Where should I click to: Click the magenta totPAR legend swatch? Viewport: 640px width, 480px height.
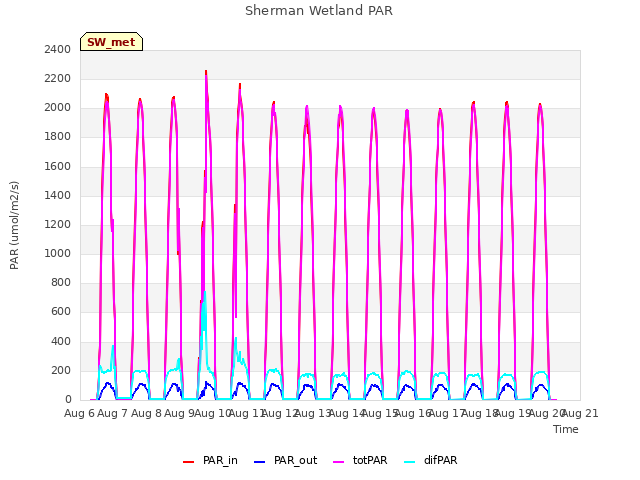pyautogui.click(x=338, y=462)
